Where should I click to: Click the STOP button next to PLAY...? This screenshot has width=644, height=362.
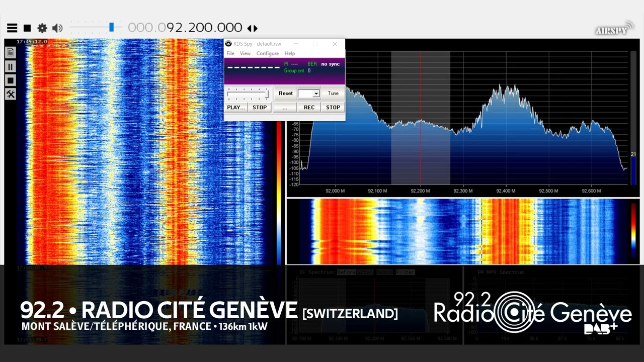tap(260, 107)
